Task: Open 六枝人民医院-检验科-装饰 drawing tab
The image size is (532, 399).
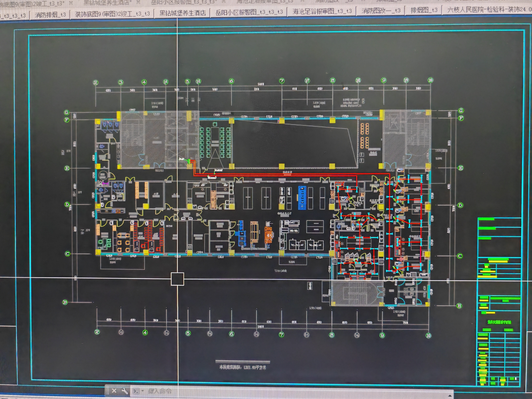Action: (488, 10)
